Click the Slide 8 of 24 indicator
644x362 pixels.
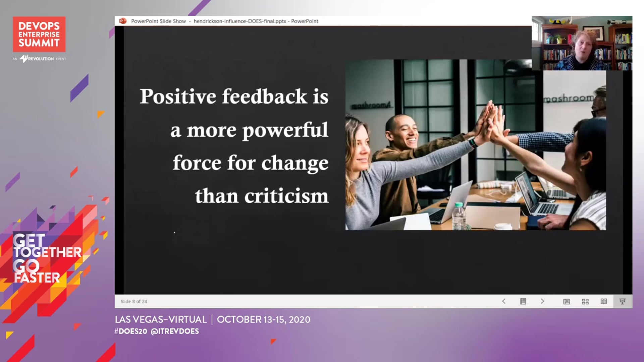coord(134,301)
